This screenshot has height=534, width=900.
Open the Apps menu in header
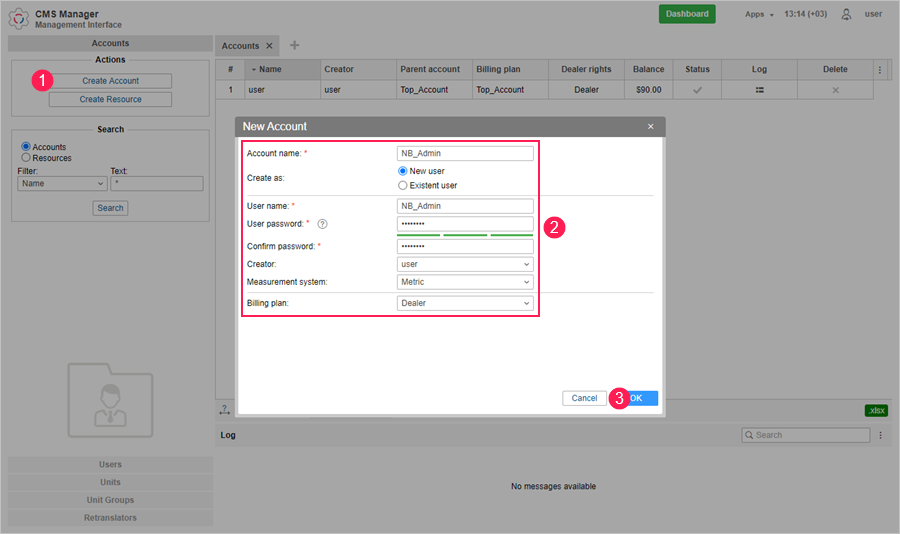tap(759, 14)
